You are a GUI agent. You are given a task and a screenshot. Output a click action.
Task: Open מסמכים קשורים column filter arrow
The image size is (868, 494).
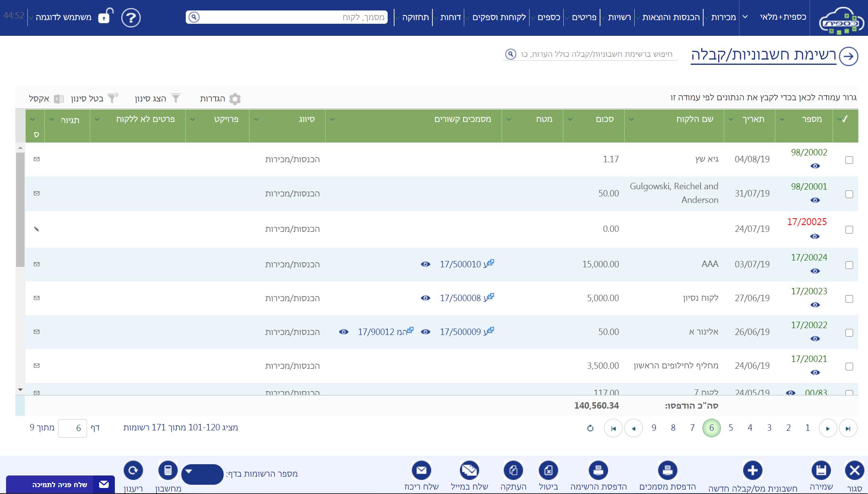tap(332, 119)
